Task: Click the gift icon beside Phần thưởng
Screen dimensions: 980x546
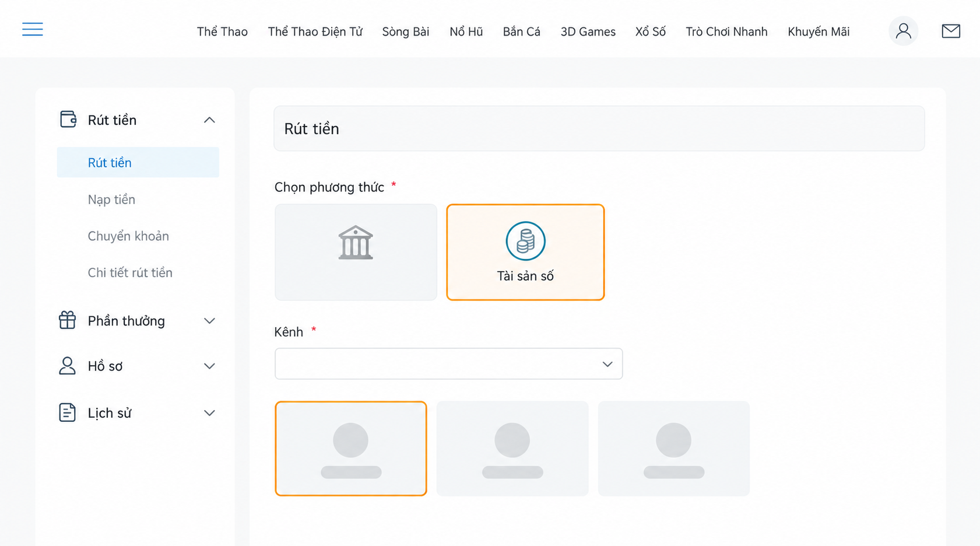Action: (x=67, y=320)
